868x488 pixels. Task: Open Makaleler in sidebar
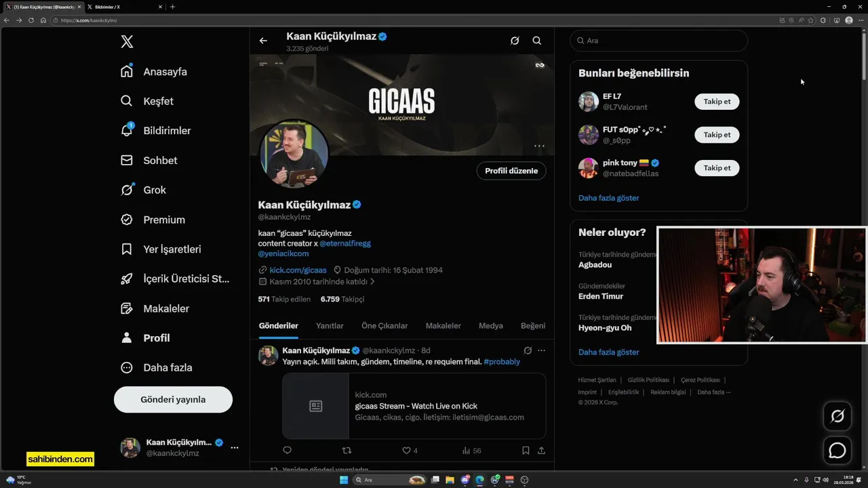(x=155, y=308)
